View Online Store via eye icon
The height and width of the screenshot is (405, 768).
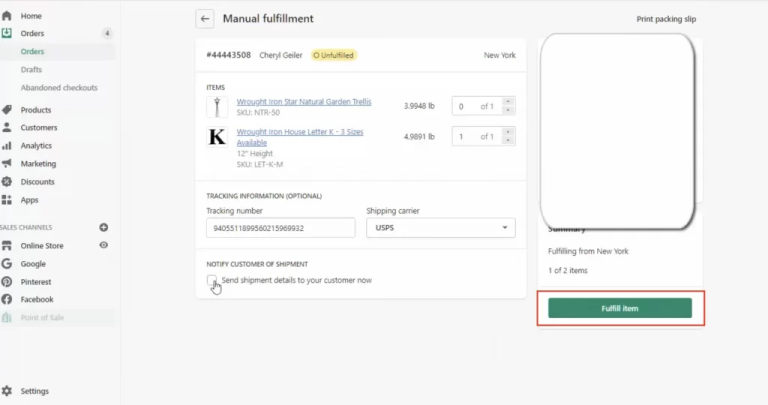[x=104, y=245]
